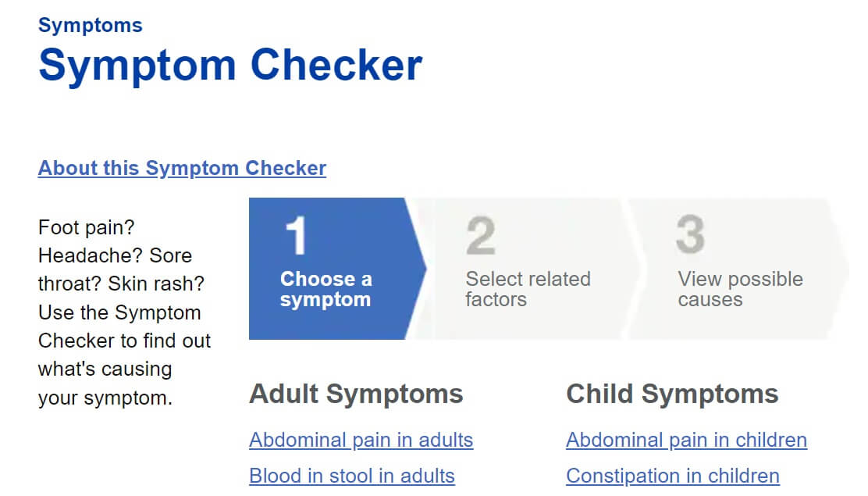
Task: Click the "Symptom Checker" page title
Action: 229,65
